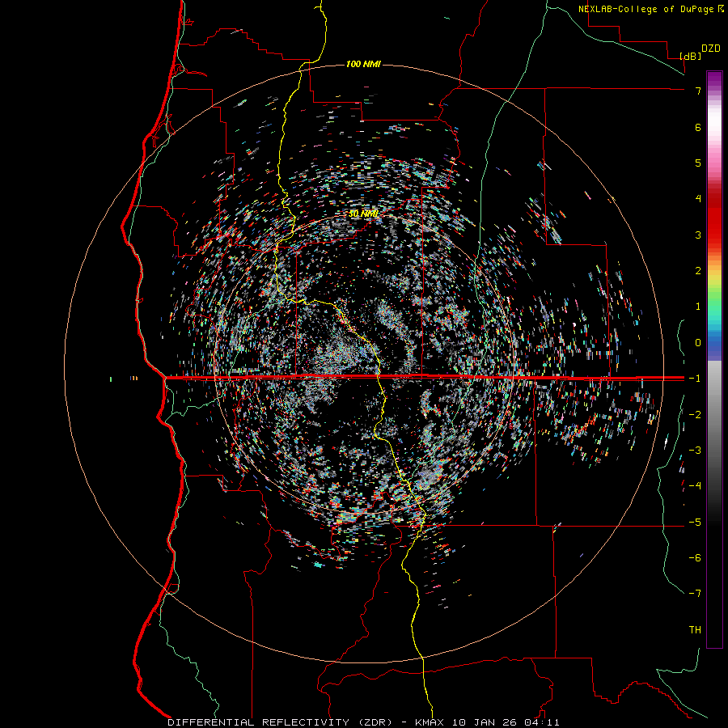Click the 0 value on color scale
The height and width of the screenshot is (728, 728).
point(698,343)
